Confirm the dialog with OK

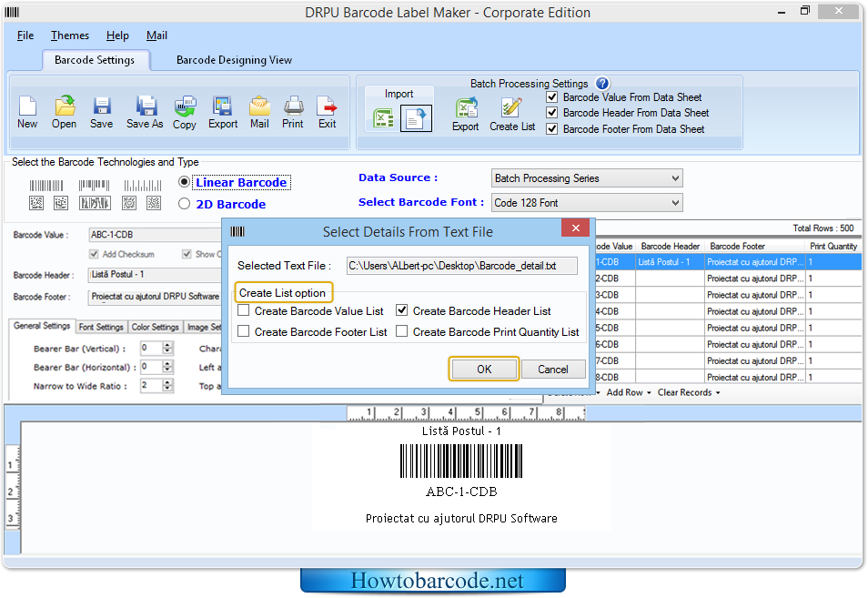484,370
